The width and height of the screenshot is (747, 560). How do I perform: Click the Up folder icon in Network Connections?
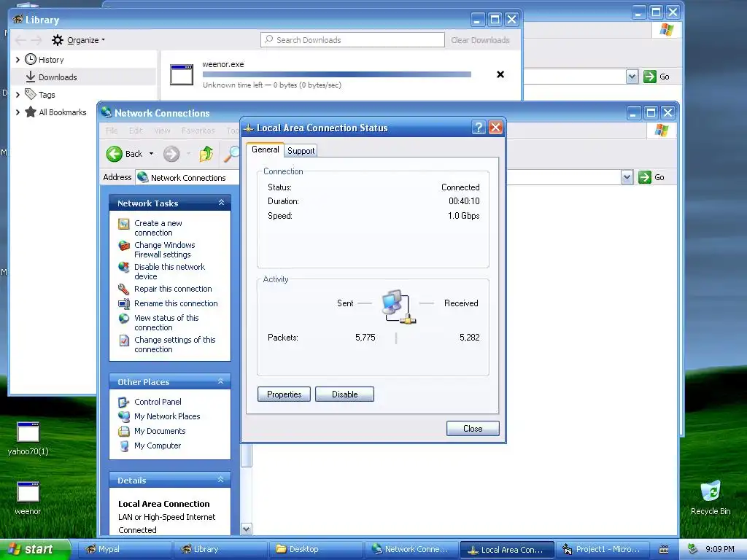click(x=206, y=154)
